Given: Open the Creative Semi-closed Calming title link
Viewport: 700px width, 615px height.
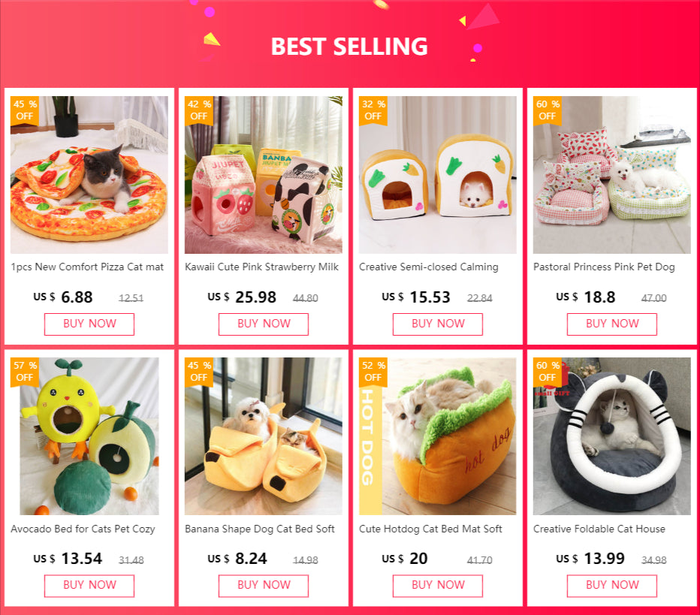Looking at the screenshot, I should (429, 267).
